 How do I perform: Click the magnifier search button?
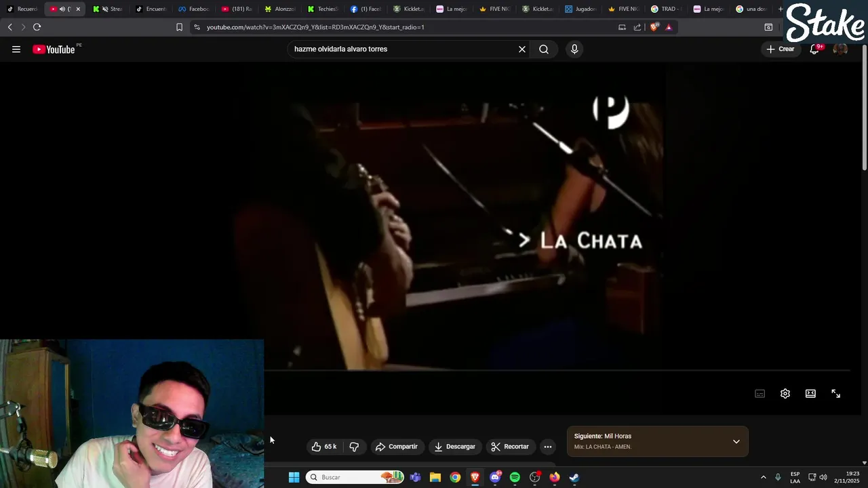pos(544,49)
